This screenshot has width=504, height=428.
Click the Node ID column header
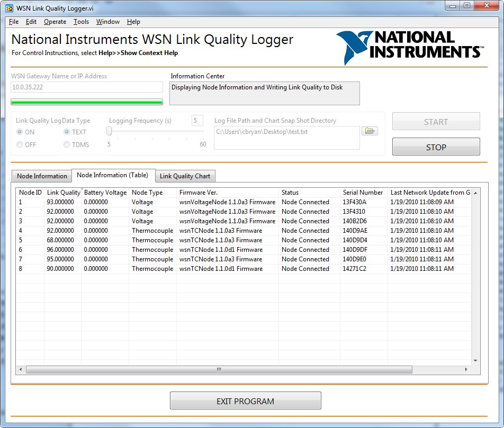pyautogui.click(x=30, y=193)
